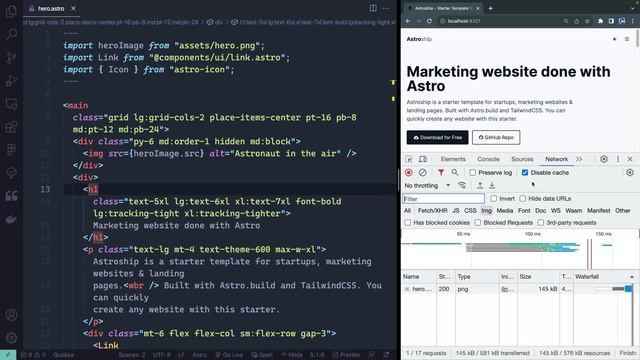Click the network overview timeline

point(520,249)
